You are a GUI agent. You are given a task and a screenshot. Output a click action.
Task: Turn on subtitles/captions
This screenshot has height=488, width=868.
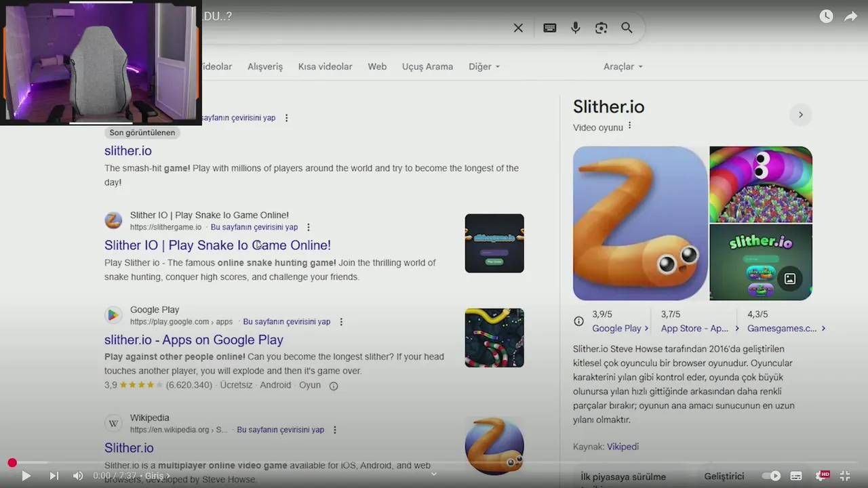point(796,476)
